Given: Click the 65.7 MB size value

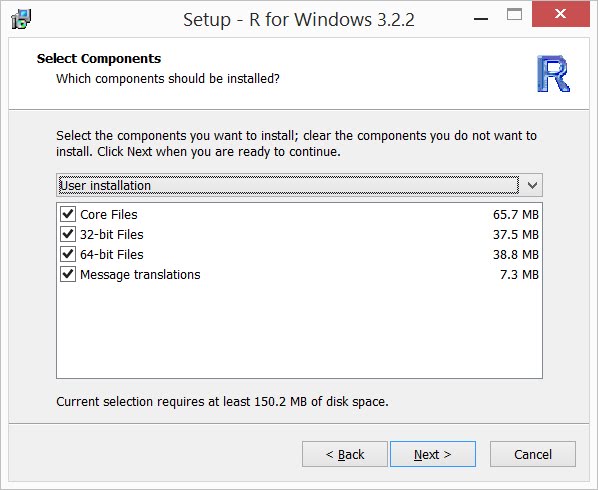Looking at the screenshot, I should pyautogui.click(x=516, y=215).
